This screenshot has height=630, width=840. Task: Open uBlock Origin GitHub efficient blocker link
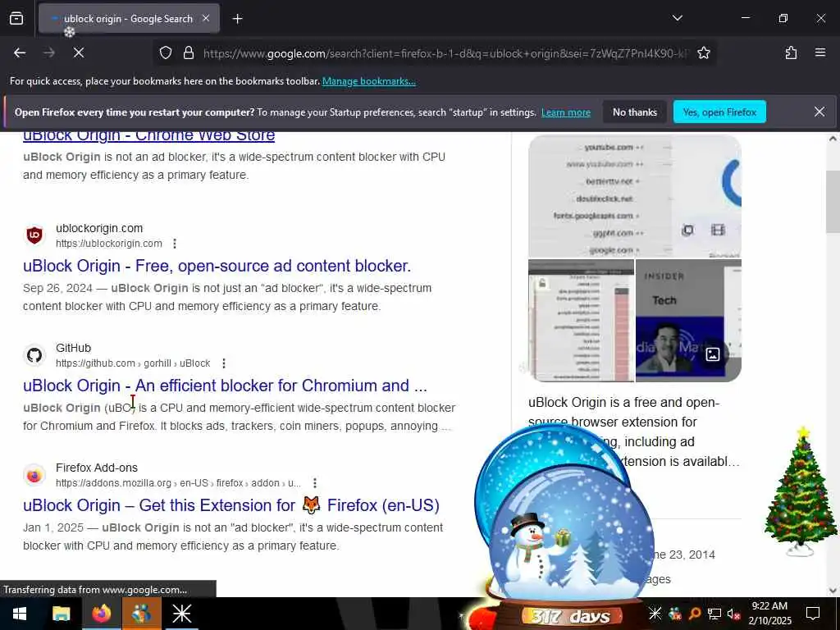coord(225,386)
